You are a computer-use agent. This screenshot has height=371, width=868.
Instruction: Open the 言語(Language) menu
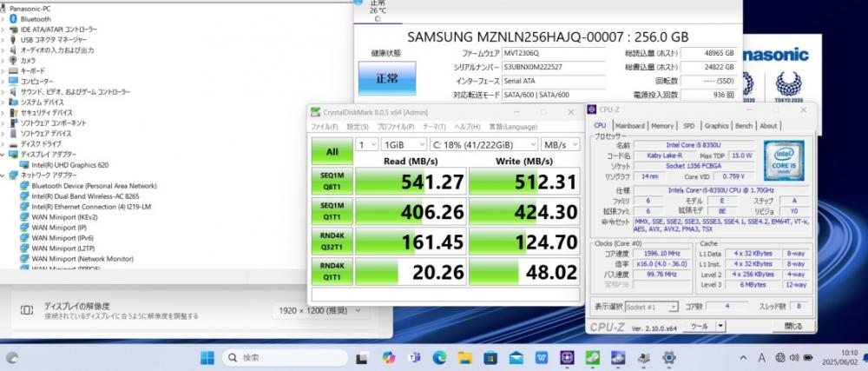pos(513,127)
